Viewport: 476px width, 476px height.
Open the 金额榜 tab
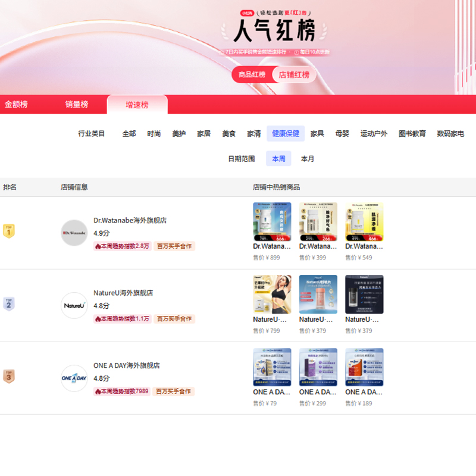(16, 104)
